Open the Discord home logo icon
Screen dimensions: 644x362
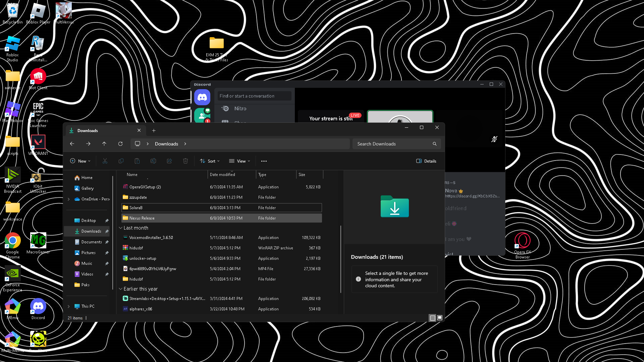202,98
